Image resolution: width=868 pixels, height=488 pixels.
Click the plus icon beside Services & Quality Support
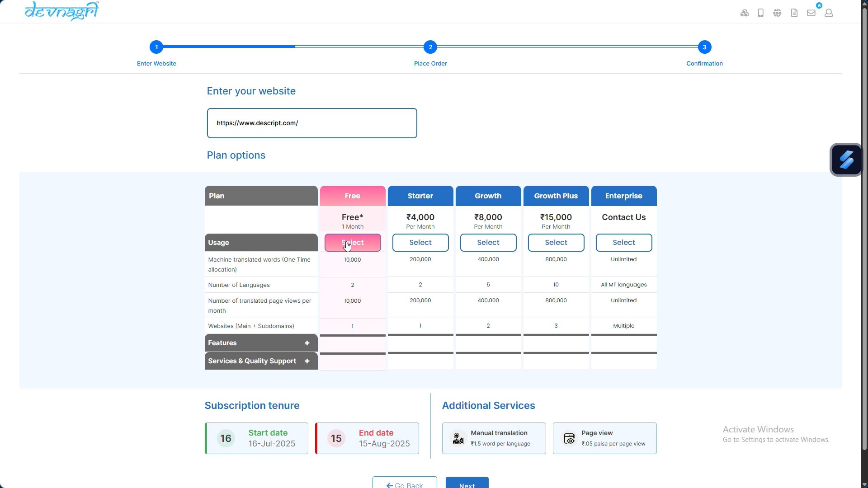coord(307,361)
